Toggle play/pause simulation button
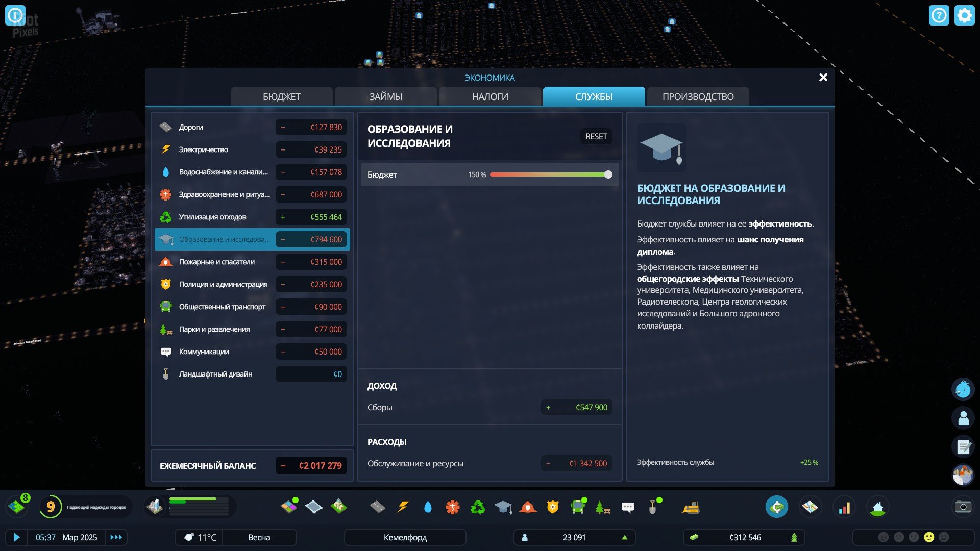The height and width of the screenshot is (551, 980). (16, 537)
